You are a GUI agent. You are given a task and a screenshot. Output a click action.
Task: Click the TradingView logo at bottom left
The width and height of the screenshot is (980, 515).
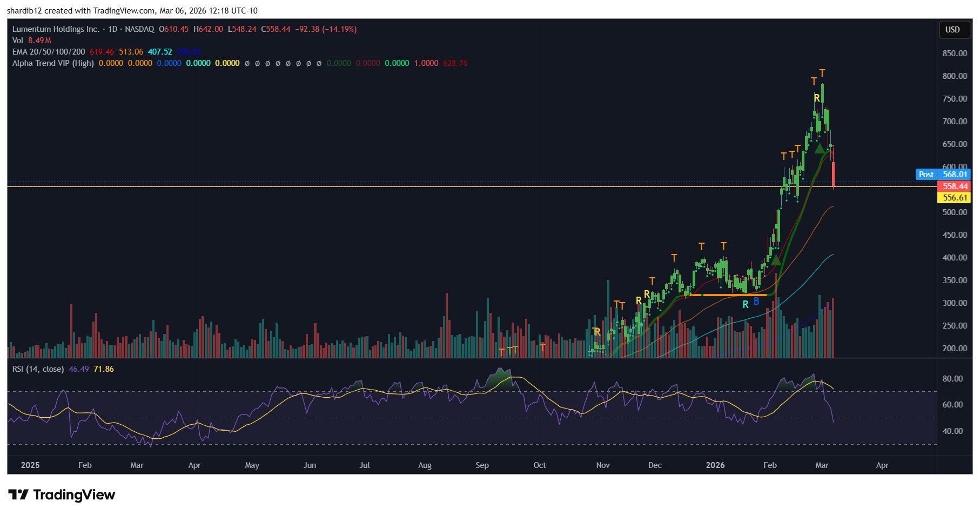[62, 495]
